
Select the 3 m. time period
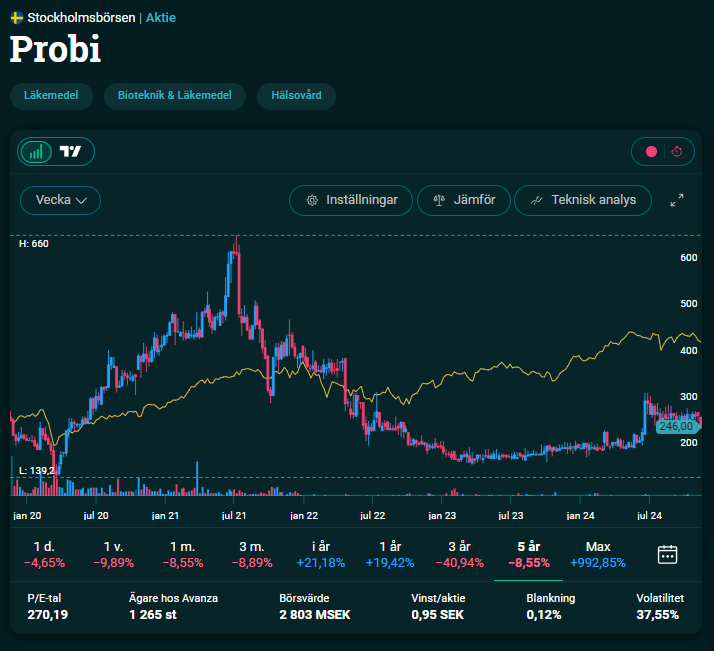pos(252,554)
